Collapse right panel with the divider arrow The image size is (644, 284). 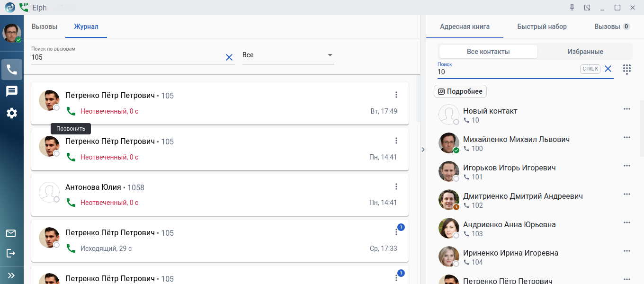point(423,150)
